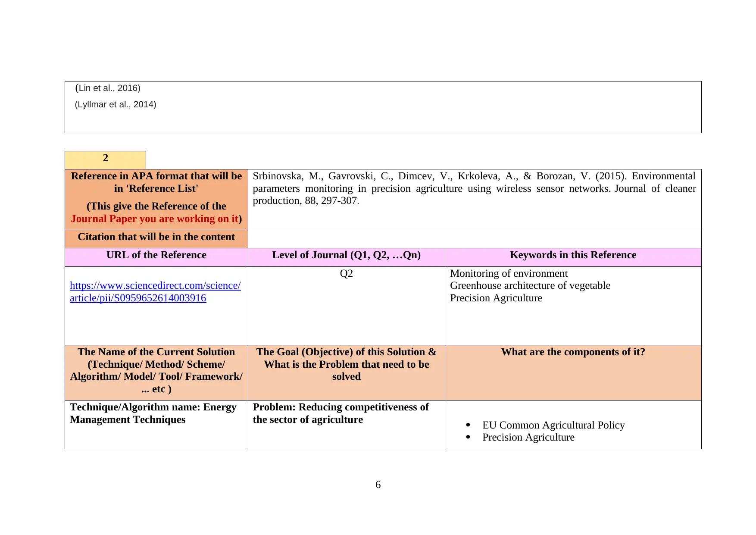Click 'Citation that will be in the content' header
Image resolution: width=756 pixels, height=535 pixels.
156,237
